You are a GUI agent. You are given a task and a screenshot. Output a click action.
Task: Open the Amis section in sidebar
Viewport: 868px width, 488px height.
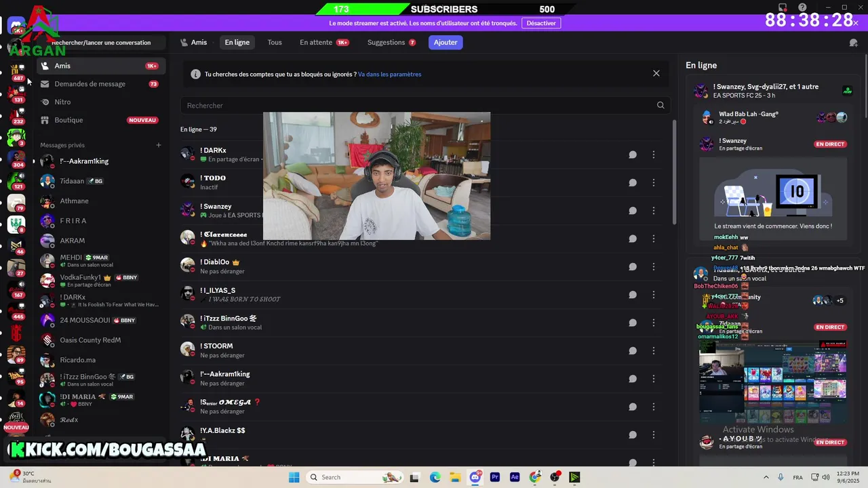[101, 66]
